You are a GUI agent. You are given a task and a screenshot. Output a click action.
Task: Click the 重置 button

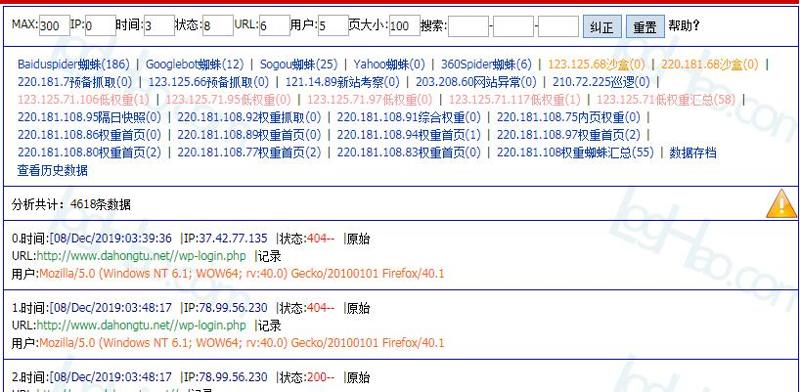pyautogui.click(x=645, y=27)
